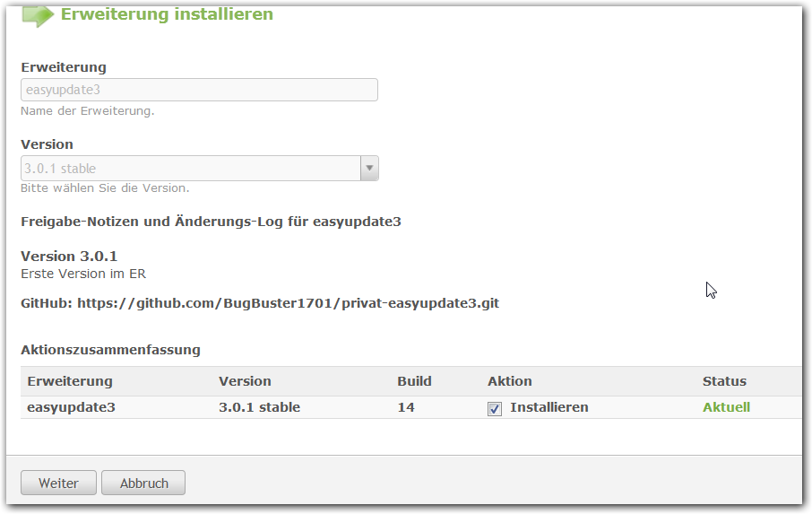Click the Version table column header
The width and height of the screenshot is (812, 514).
pyautogui.click(x=245, y=381)
